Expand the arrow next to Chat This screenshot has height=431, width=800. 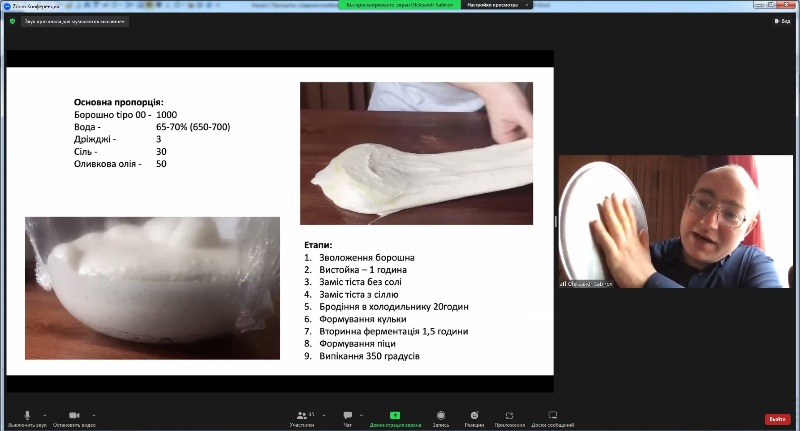(x=361, y=415)
